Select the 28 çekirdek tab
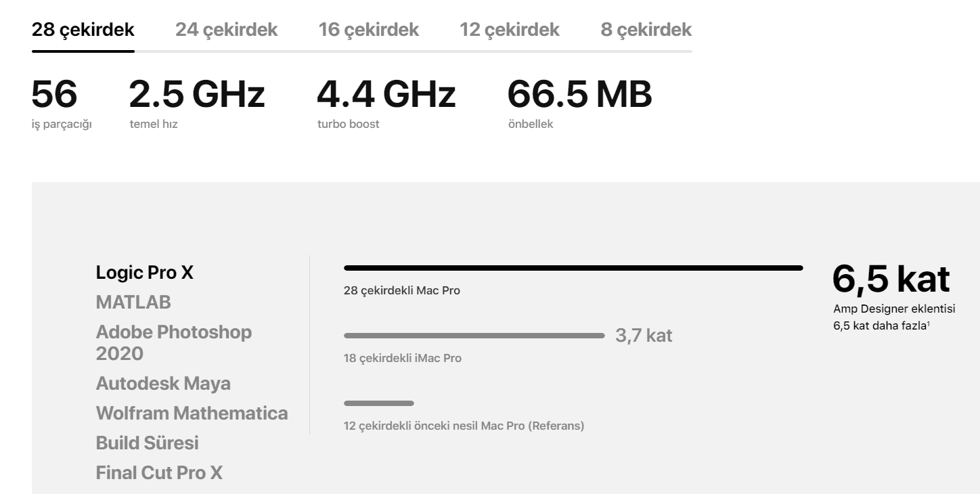 click(83, 30)
